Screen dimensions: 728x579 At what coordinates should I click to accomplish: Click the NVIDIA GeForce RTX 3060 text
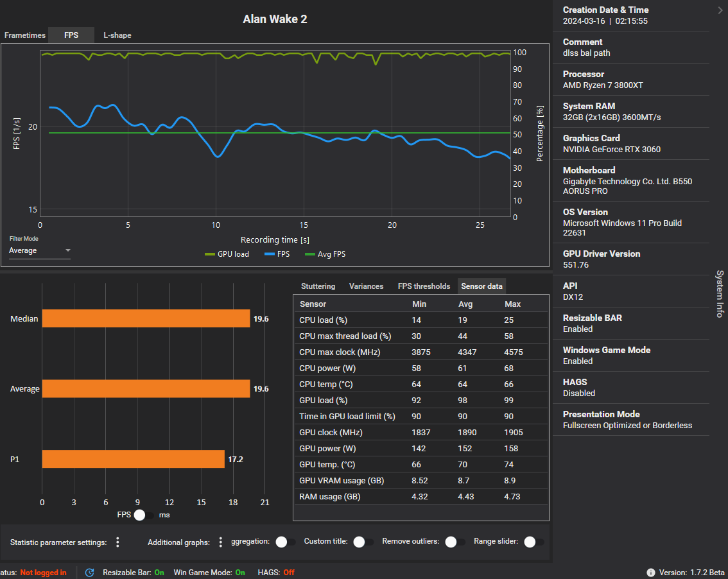(x=611, y=149)
